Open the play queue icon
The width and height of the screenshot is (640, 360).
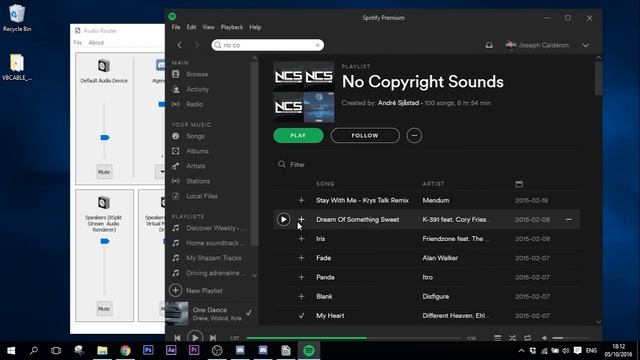[x=498, y=338]
